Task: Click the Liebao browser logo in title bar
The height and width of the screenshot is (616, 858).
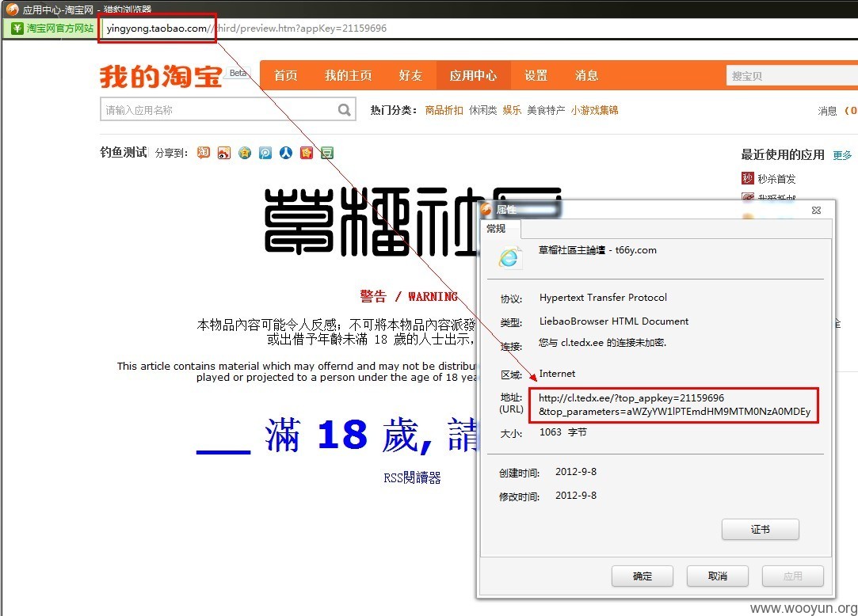Action: (12, 9)
